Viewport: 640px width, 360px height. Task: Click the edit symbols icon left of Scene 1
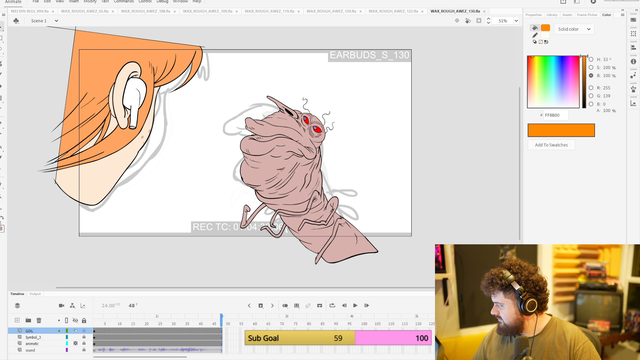point(16,21)
